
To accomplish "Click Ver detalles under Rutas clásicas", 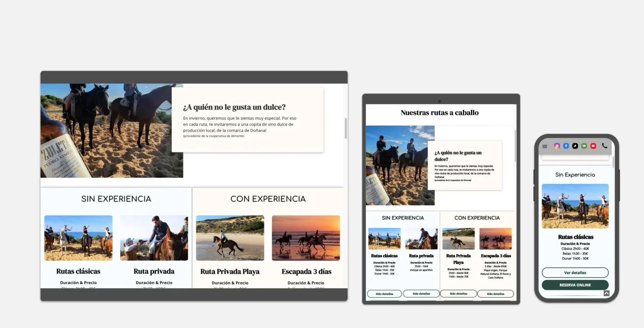I will click(575, 272).
